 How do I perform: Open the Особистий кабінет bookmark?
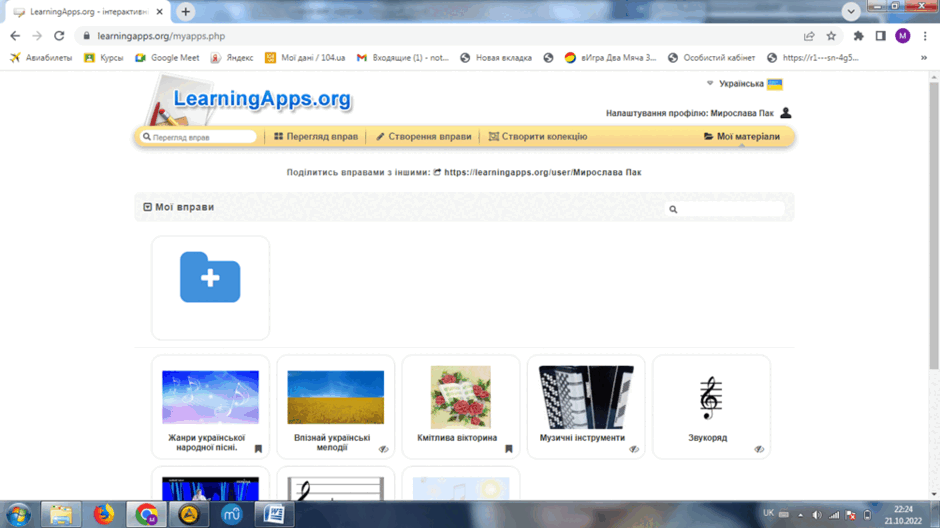(712, 58)
